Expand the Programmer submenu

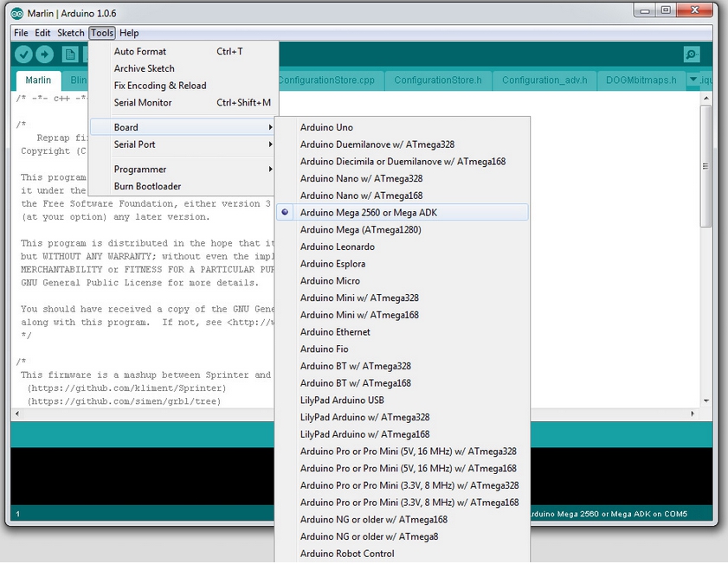pyautogui.click(x=183, y=170)
